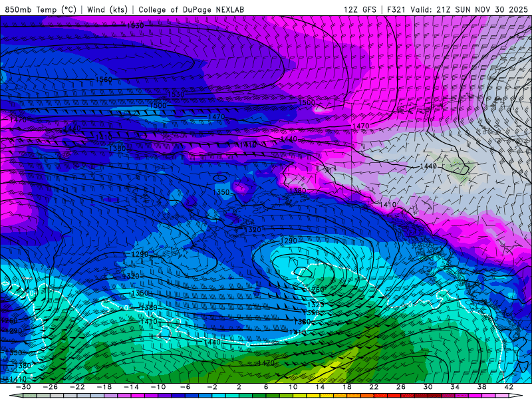Select the positive '14' color scale label
The width and height of the screenshot is (532, 399).
[320, 387]
